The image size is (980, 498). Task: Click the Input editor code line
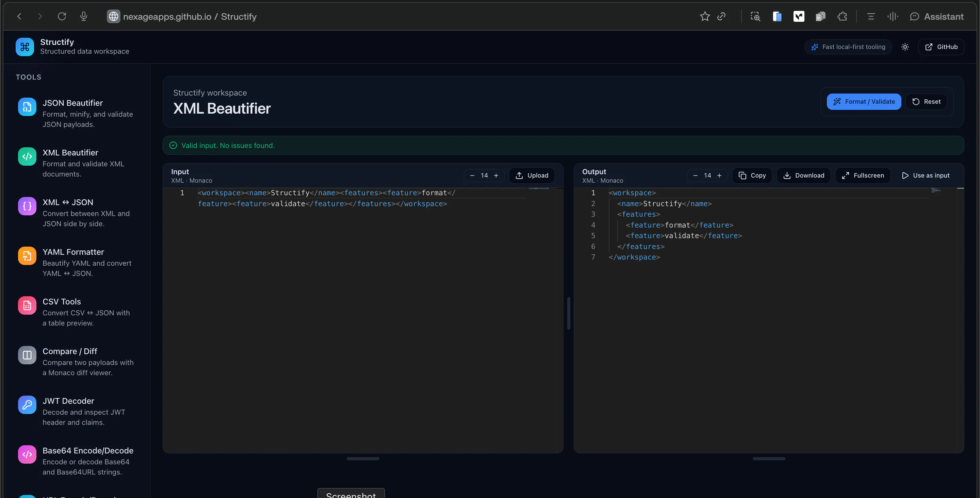click(x=326, y=198)
